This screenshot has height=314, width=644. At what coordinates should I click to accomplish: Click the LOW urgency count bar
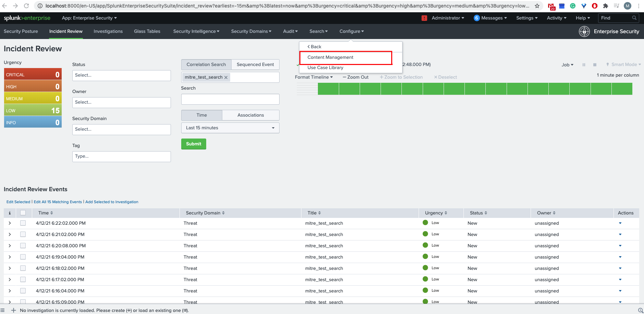(33, 110)
